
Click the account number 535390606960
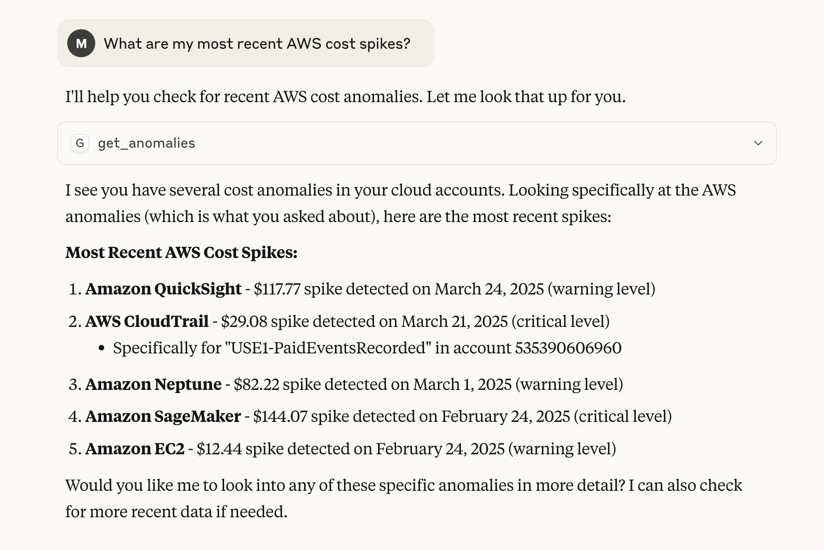tap(568, 348)
